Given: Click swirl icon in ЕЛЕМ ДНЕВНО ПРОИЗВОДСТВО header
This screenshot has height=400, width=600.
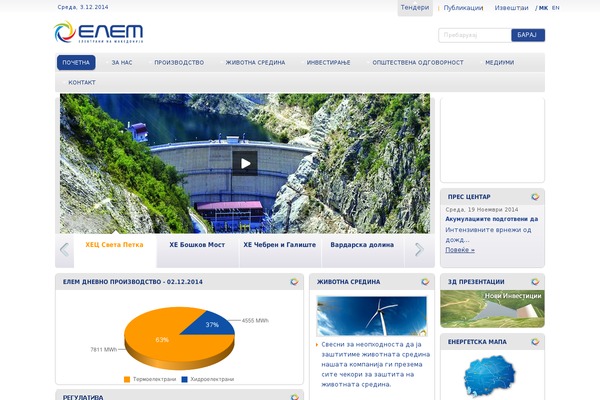Looking at the screenshot, I should click(294, 282).
